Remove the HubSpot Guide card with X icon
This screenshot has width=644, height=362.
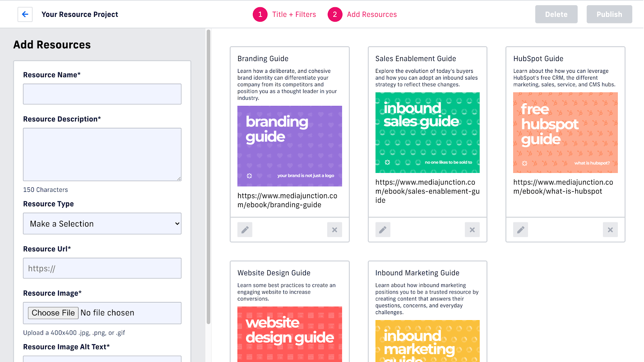point(610,230)
